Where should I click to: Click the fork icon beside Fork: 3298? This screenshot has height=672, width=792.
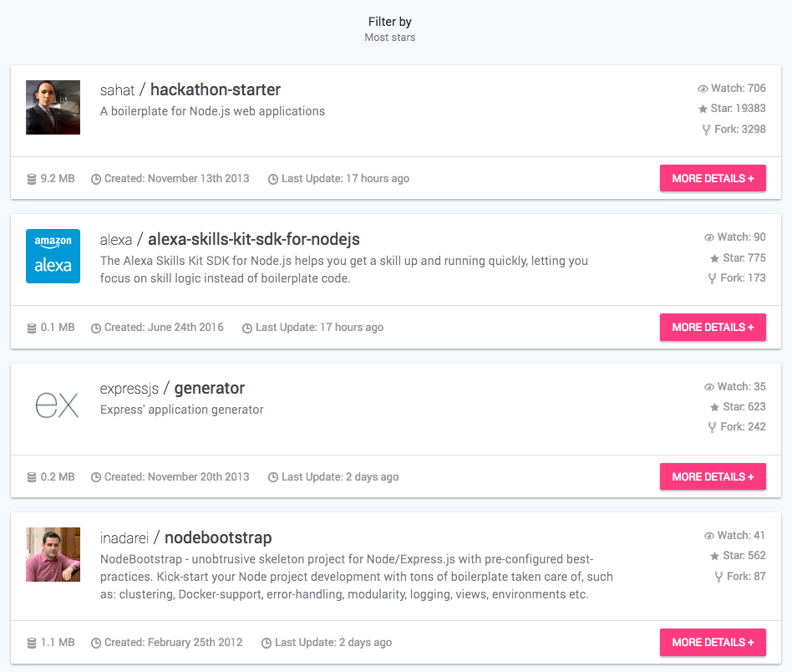point(706,130)
